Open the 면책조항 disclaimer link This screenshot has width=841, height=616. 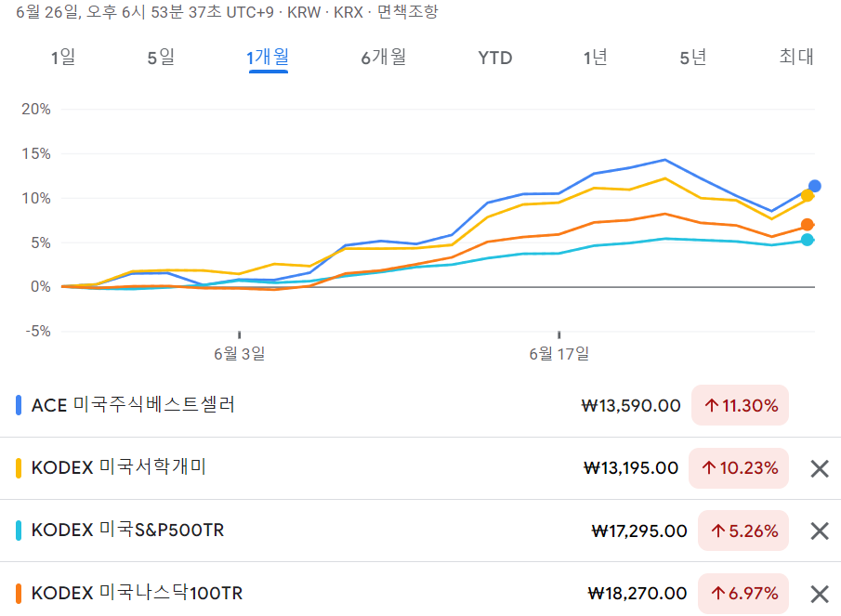coord(408,12)
